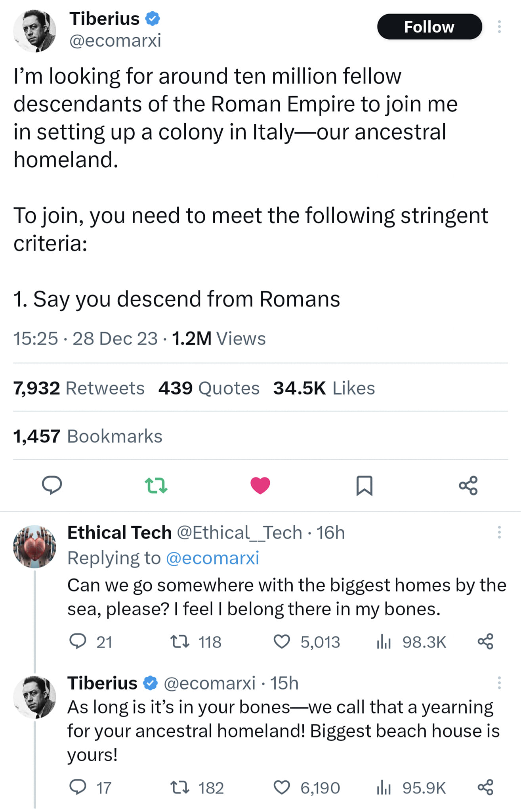This screenshot has height=812, width=521.
Task: Share Tiberius's reply via share icon
Action: point(485,787)
